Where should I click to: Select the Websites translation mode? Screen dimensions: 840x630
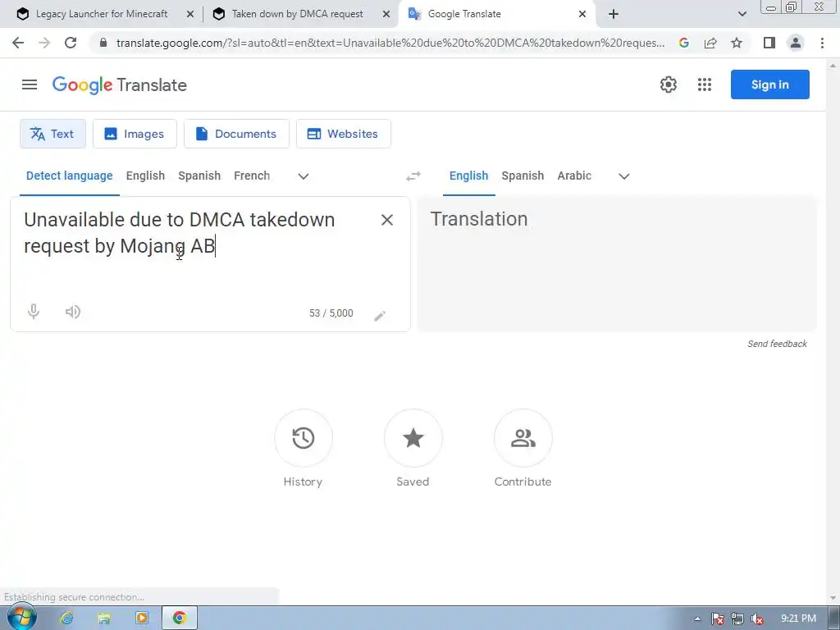point(344,134)
